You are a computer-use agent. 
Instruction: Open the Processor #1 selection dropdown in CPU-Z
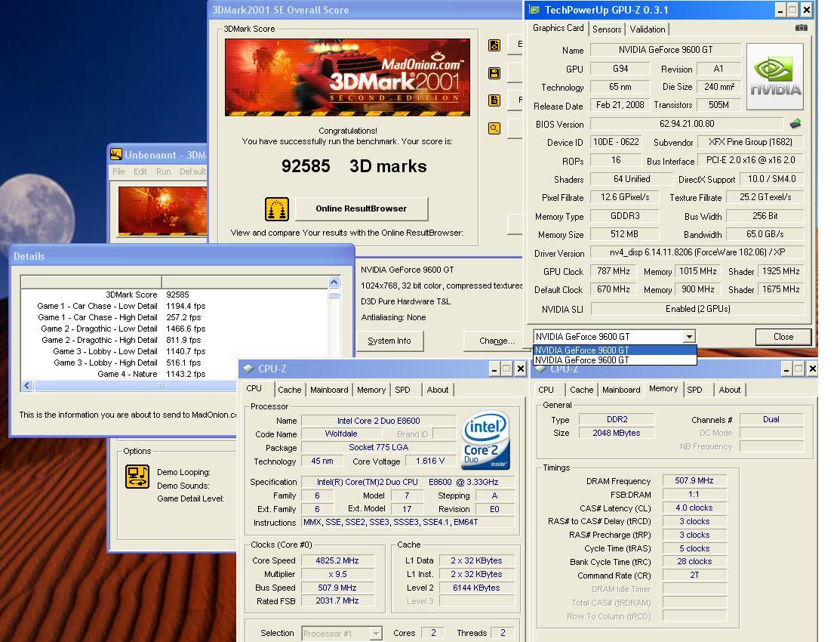[x=376, y=634]
